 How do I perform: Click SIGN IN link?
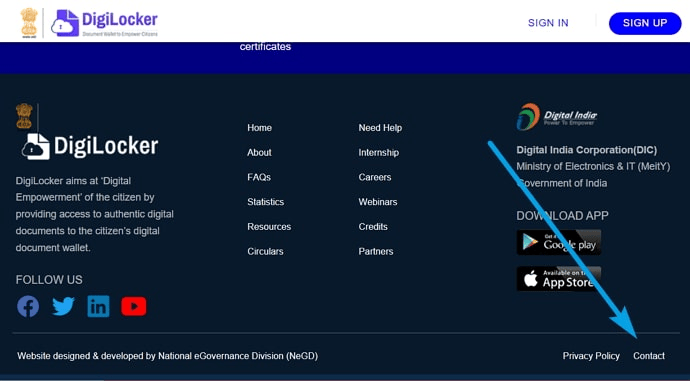click(x=548, y=23)
